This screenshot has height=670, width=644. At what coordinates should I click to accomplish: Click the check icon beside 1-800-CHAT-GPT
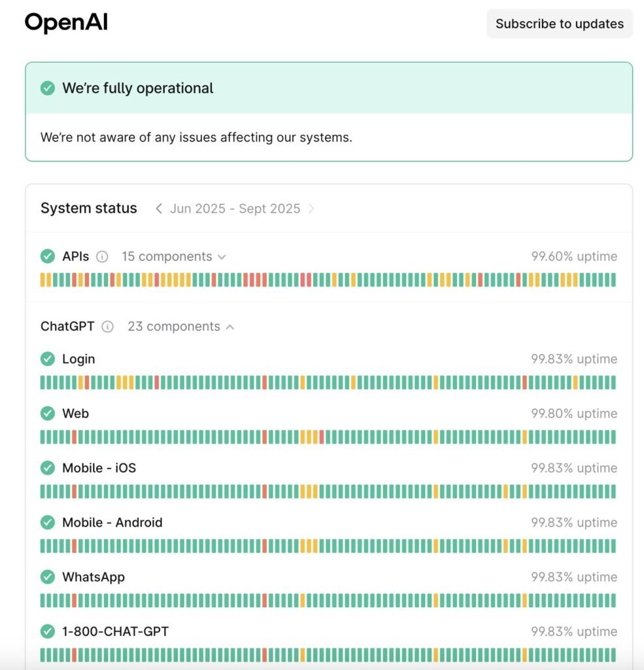click(x=48, y=631)
